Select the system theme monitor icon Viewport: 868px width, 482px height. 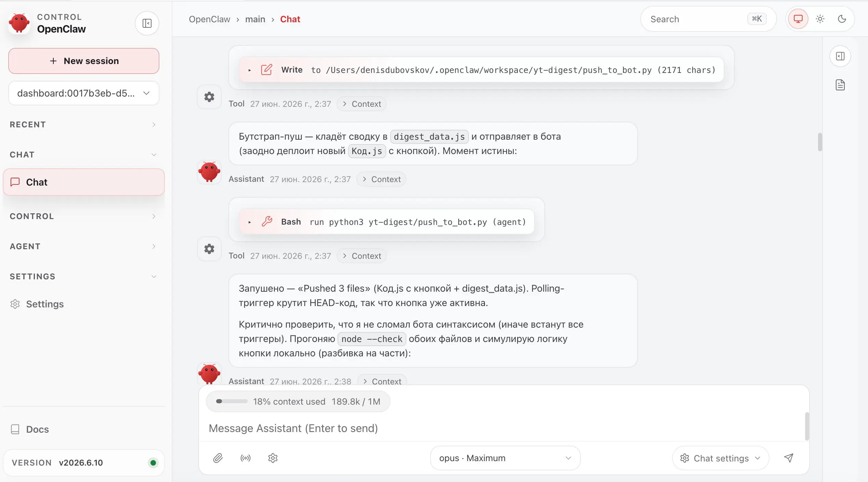(x=798, y=19)
